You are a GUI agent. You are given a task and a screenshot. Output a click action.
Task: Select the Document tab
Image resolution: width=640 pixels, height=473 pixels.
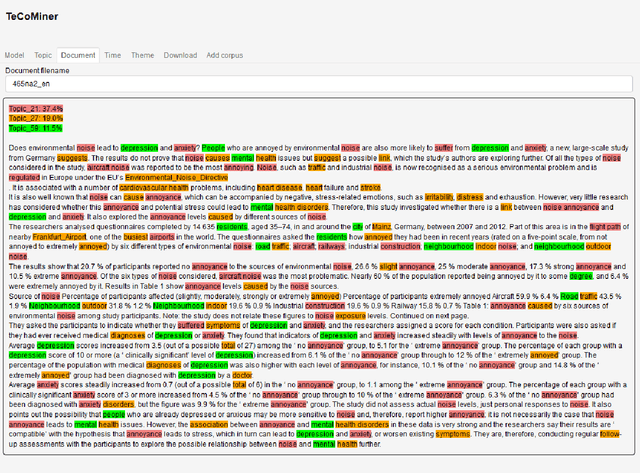pos(77,55)
